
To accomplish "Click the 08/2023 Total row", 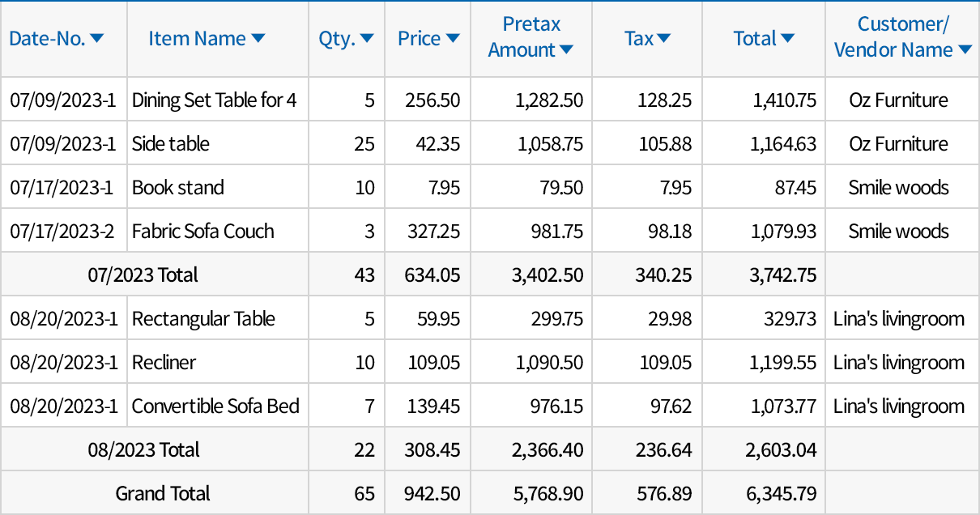I will 143,449.
